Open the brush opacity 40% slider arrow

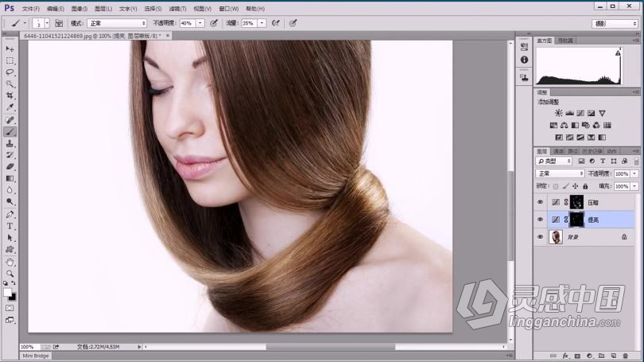point(200,23)
